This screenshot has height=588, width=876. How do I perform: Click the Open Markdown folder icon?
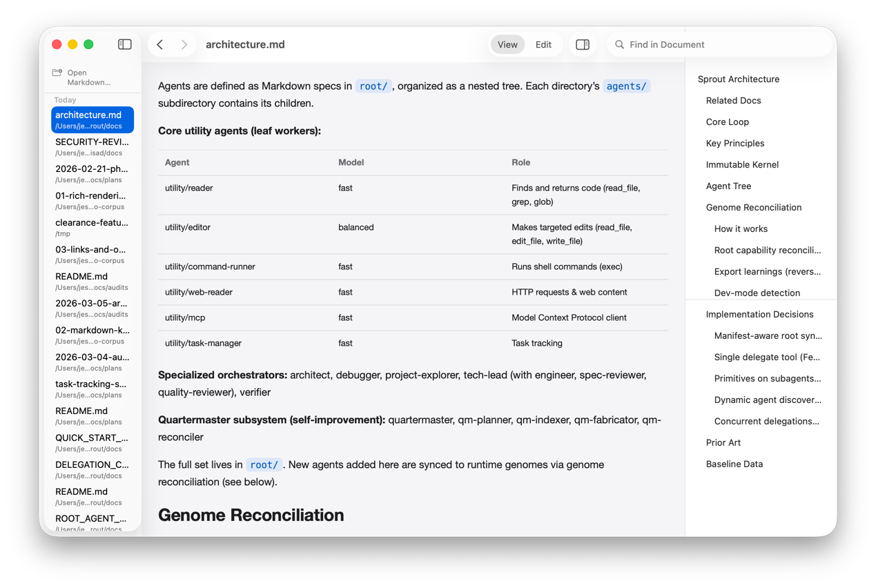click(57, 71)
